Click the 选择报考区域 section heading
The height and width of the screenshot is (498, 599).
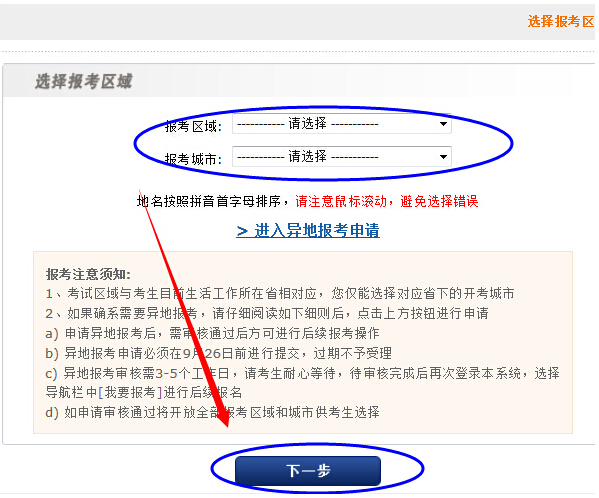[84, 81]
